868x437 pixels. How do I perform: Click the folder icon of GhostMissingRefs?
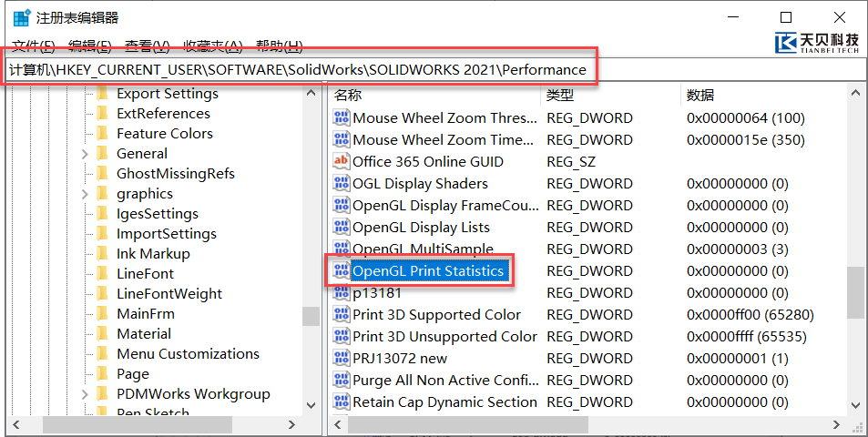pos(102,174)
